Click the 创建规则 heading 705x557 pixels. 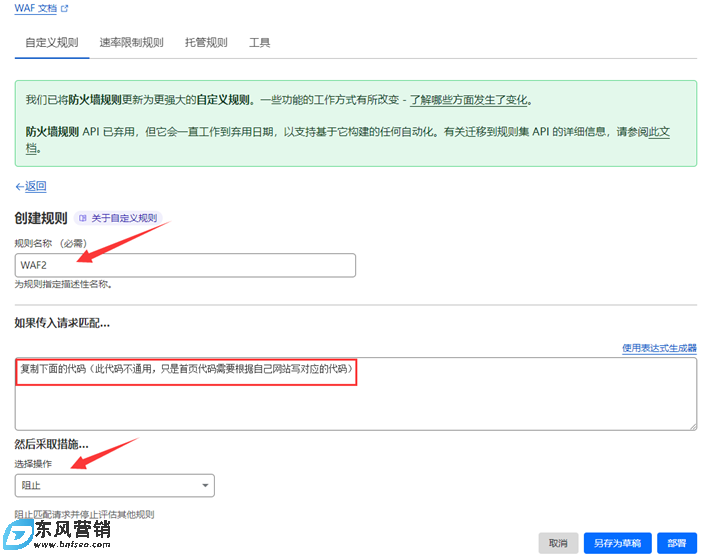tap(41, 218)
